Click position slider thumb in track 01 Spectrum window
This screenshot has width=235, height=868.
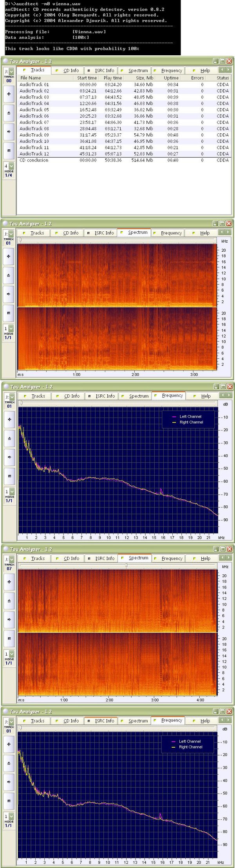(x=20, y=240)
